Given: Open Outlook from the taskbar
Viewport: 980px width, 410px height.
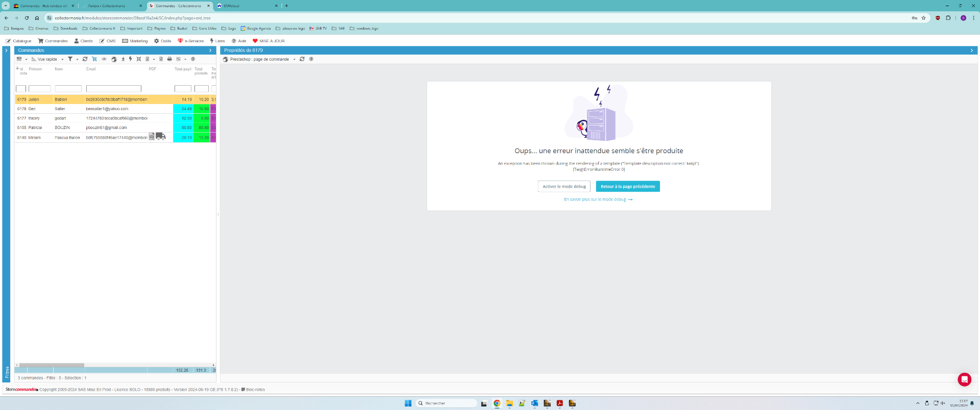Looking at the screenshot, I should (534, 403).
